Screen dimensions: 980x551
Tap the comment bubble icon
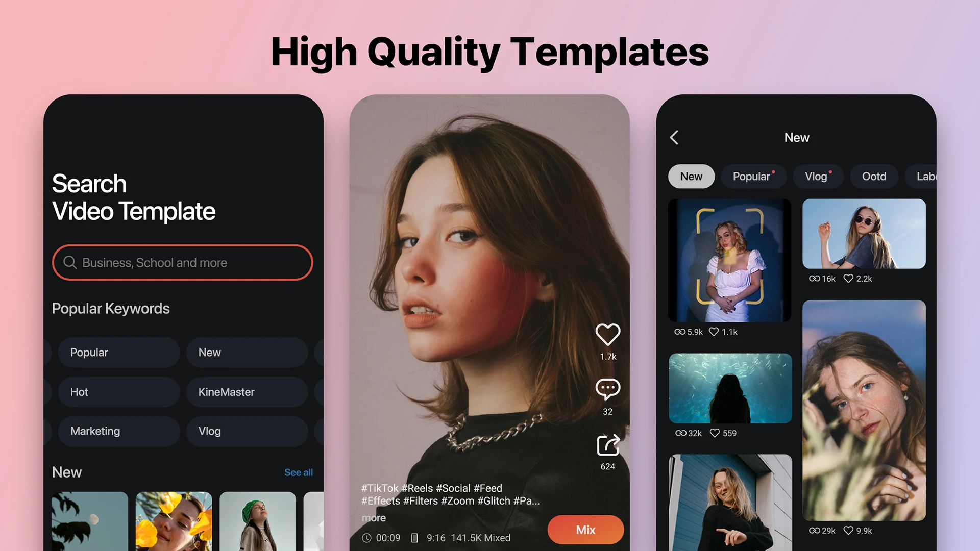tap(606, 386)
